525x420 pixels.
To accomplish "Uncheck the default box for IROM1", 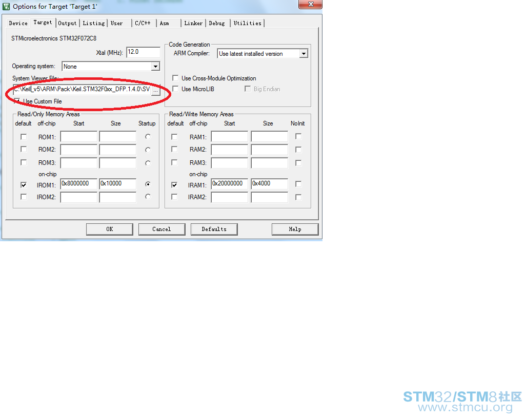I will pyautogui.click(x=24, y=184).
